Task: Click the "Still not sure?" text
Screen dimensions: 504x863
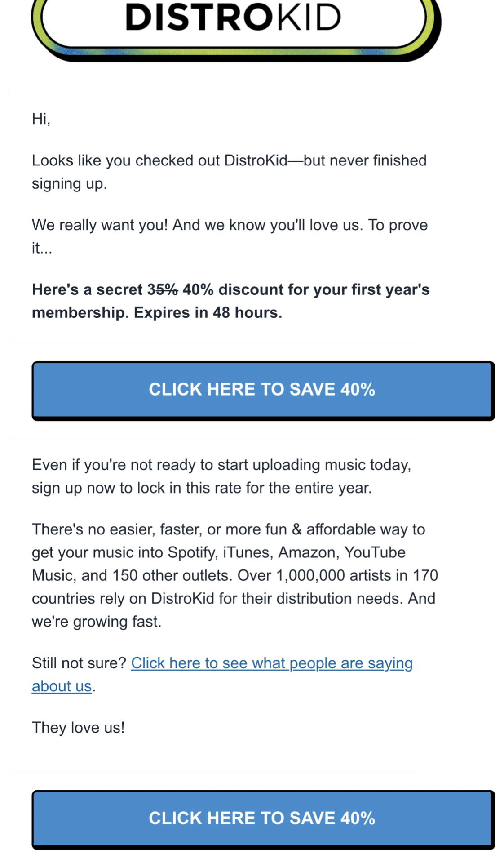Action: click(x=79, y=663)
